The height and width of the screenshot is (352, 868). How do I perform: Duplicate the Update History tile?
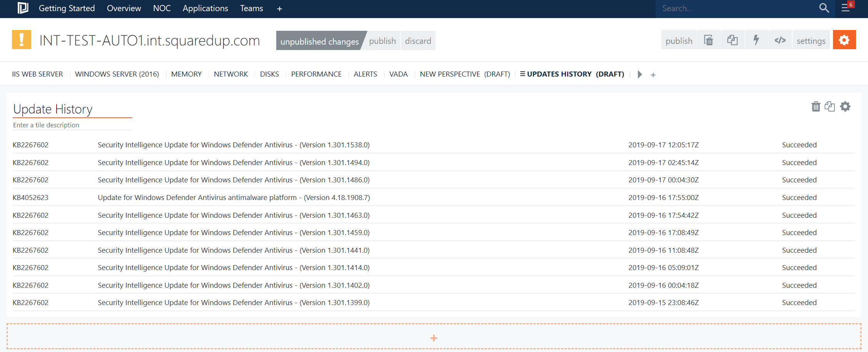pyautogui.click(x=830, y=107)
